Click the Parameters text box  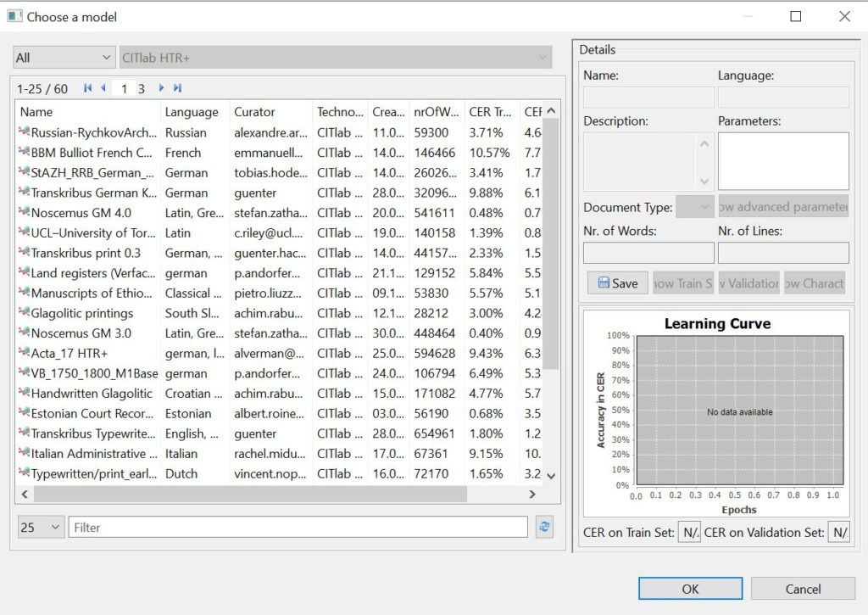pos(783,161)
